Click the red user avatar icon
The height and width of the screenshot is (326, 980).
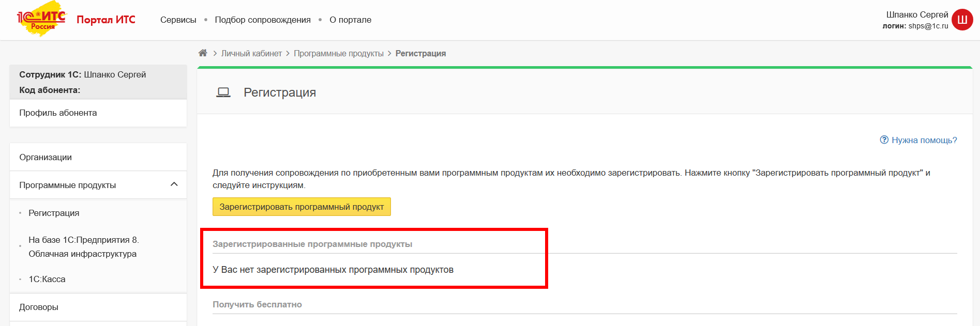click(962, 20)
